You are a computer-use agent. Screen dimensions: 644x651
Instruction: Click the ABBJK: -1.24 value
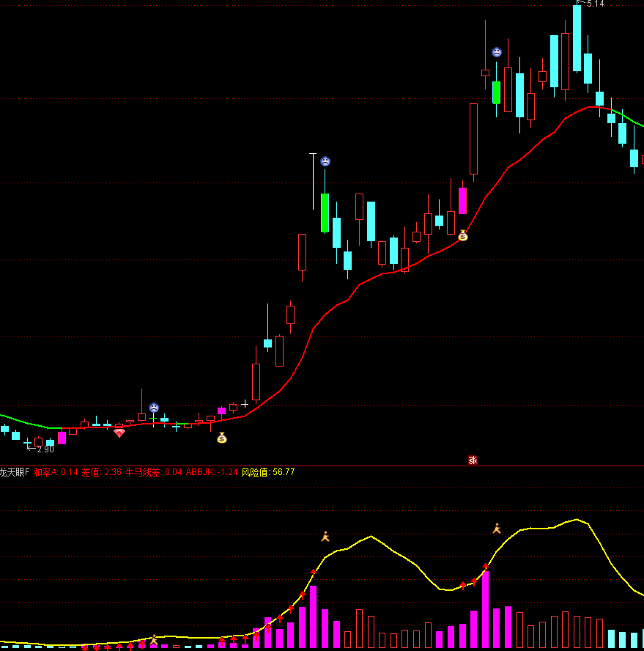pyautogui.click(x=212, y=472)
